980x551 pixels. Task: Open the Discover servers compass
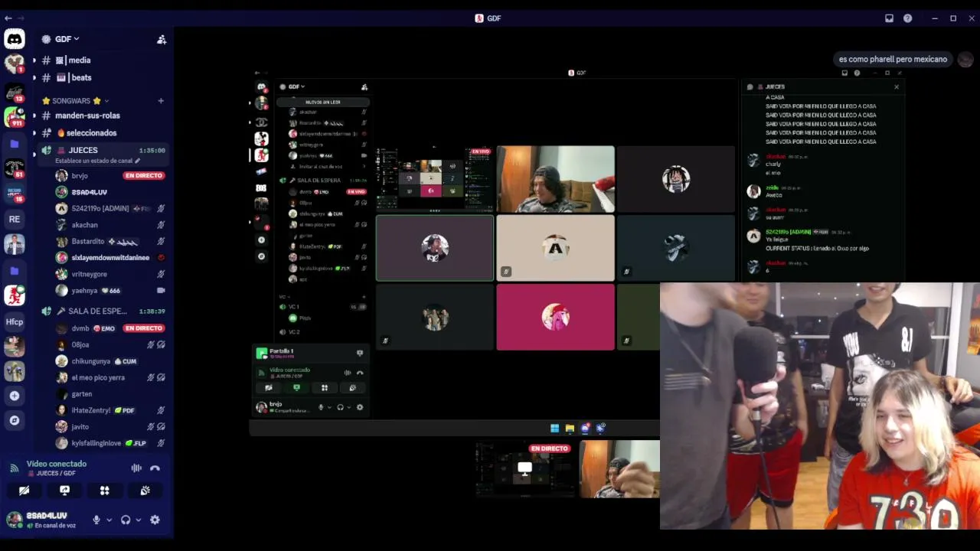(x=15, y=420)
